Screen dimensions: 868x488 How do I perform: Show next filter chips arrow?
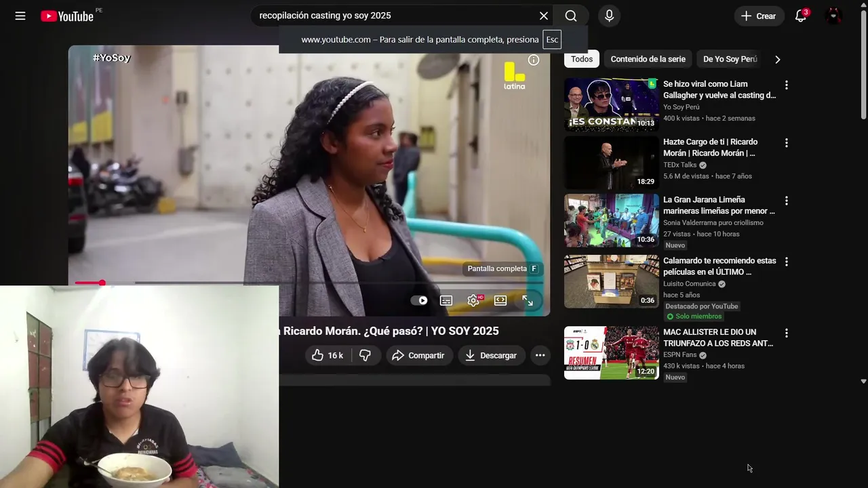click(777, 59)
